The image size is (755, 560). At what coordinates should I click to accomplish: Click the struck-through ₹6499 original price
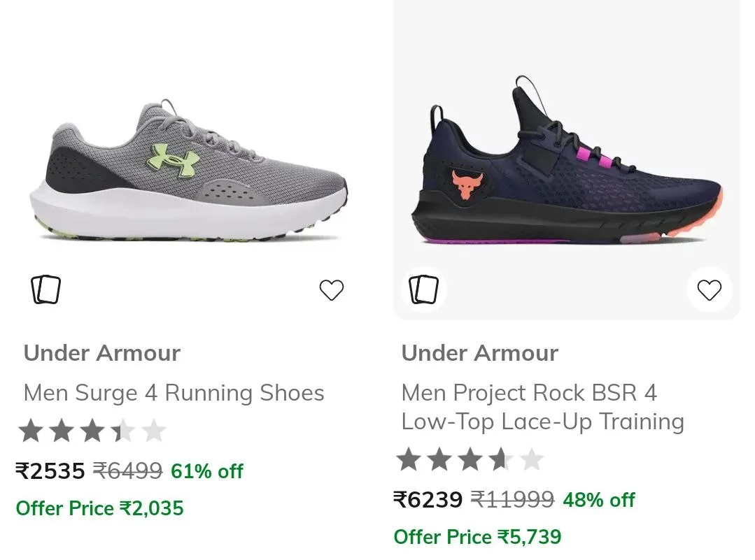click(x=127, y=471)
